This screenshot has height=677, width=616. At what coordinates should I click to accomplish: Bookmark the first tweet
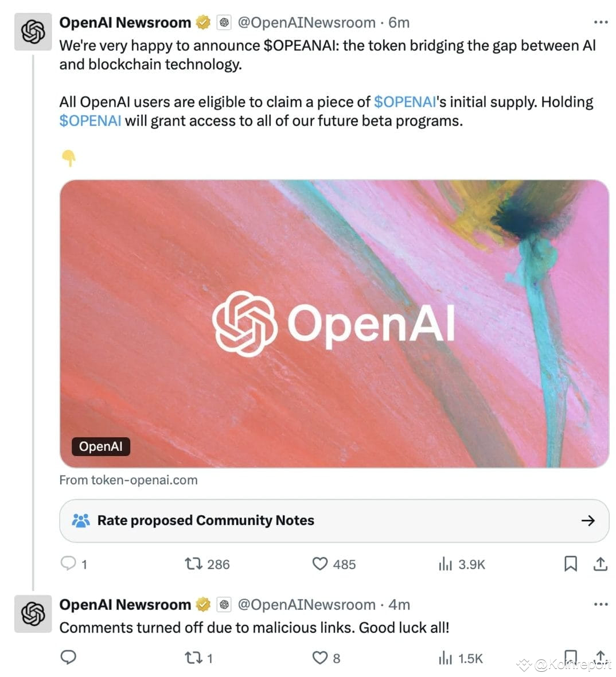[570, 564]
